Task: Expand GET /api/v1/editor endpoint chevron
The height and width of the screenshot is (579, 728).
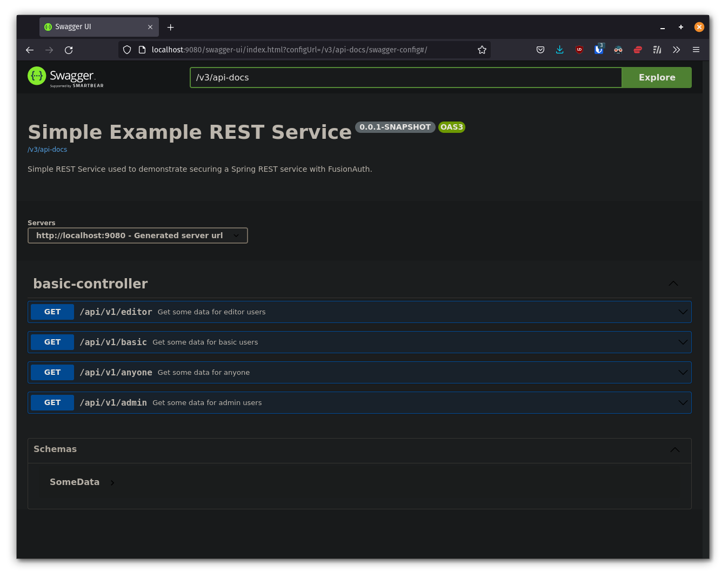Action: click(x=683, y=312)
